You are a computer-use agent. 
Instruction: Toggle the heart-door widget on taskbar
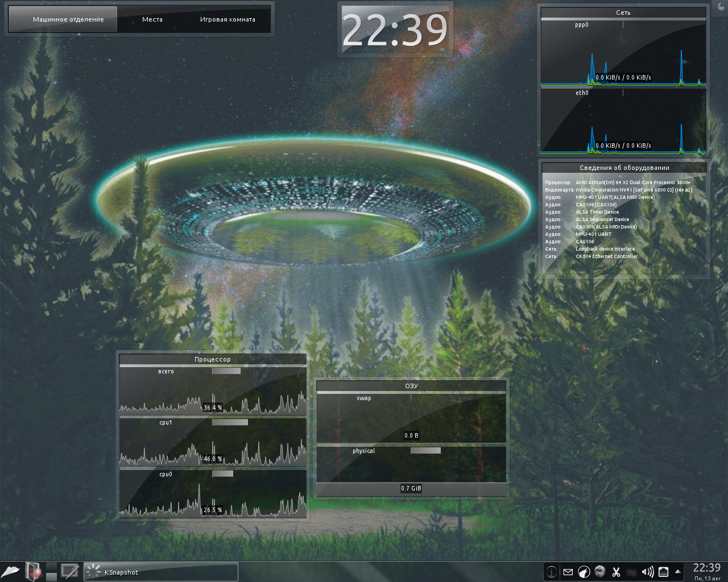tap(34, 571)
